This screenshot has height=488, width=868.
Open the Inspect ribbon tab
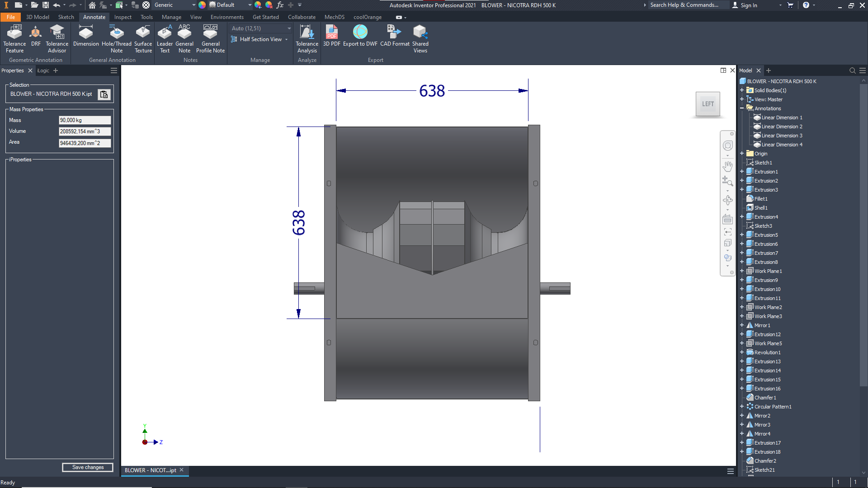[x=123, y=17]
